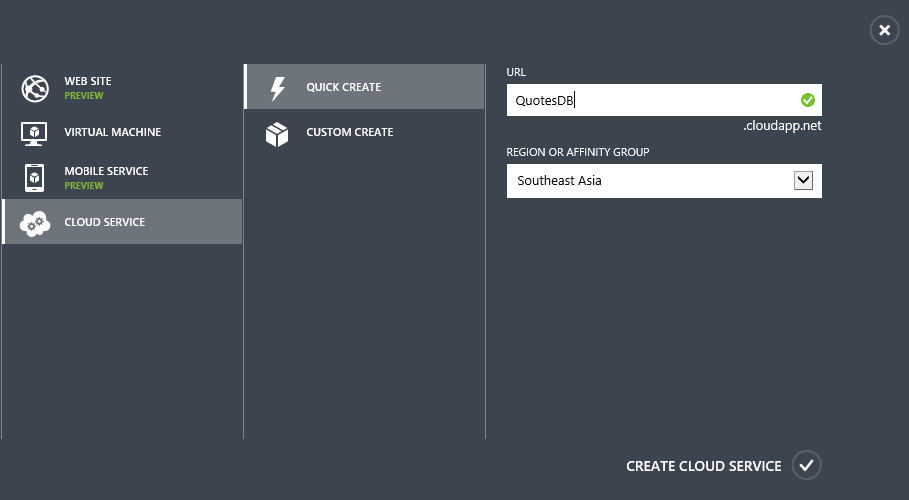Image resolution: width=909 pixels, height=500 pixels.
Task: Click the Virtual Machine monitor icon
Action: coord(34,133)
